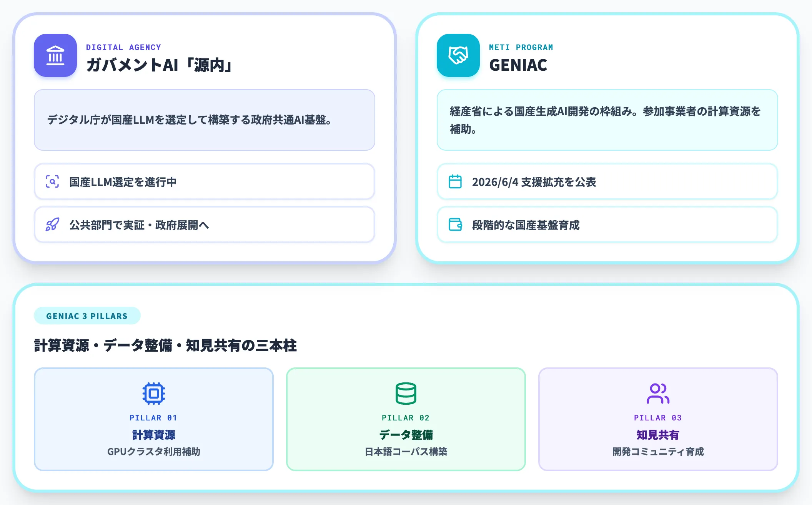
Task: Click the wallet icon by 段階的な国産基盤育成
Action: [x=455, y=224]
